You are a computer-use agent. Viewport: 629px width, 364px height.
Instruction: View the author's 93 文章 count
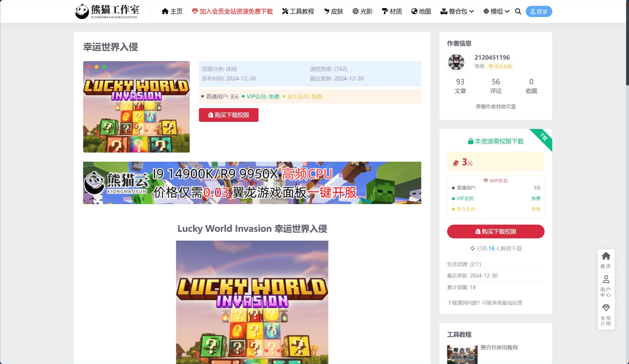pos(460,86)
